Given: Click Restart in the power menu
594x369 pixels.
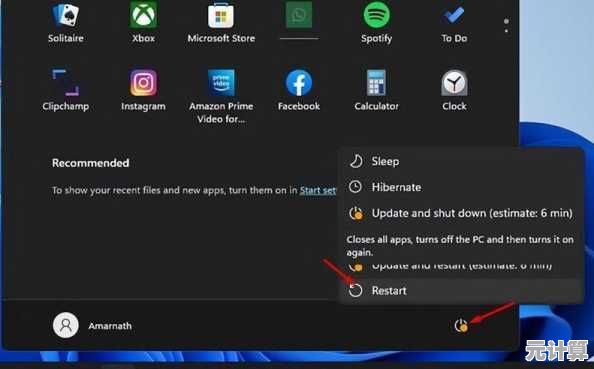Looking at the screenshot, I should point(461,291).
